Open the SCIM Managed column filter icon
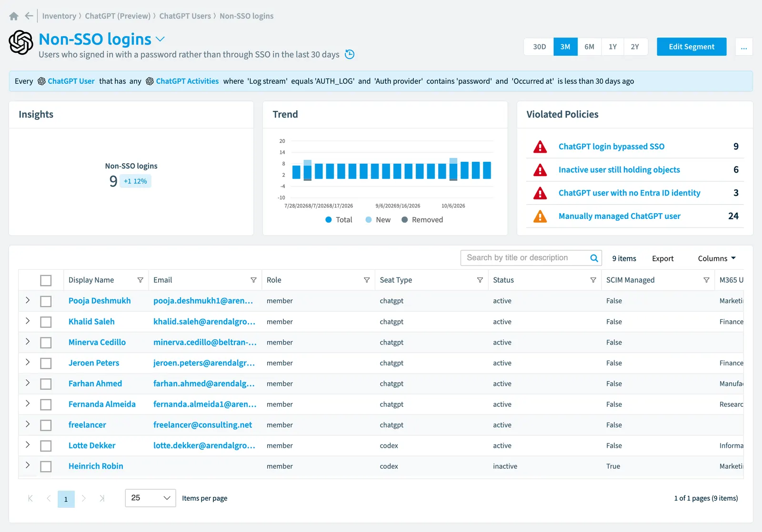This screenshot has height=532, width=762. (x=706, y=280)
